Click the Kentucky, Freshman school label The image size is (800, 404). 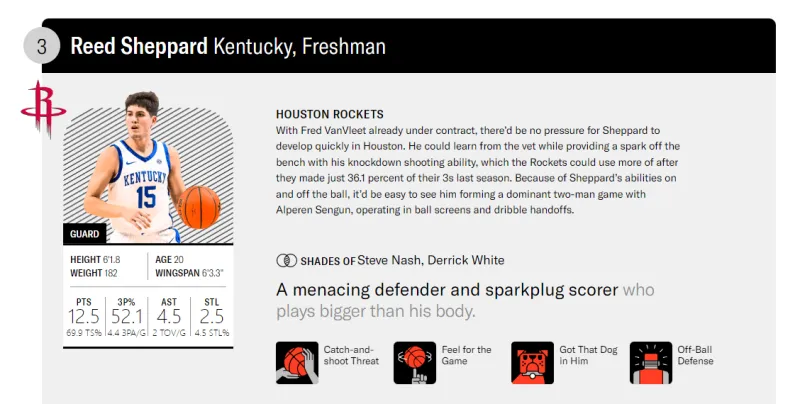(299, 47)
